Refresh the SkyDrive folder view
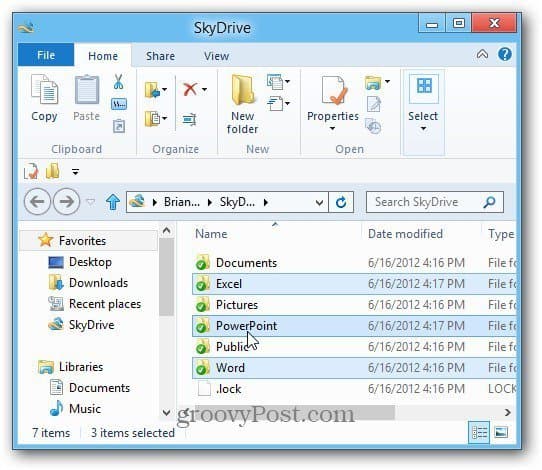 click(x=341, y=202)
